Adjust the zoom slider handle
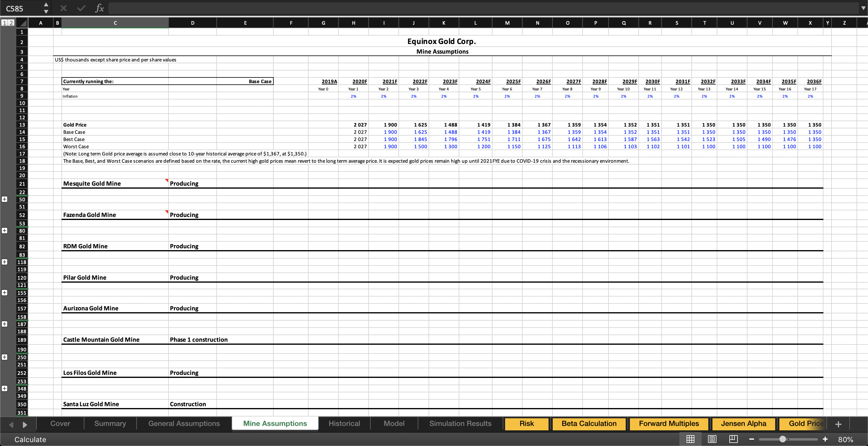The image size is (868, 446). 783,439
